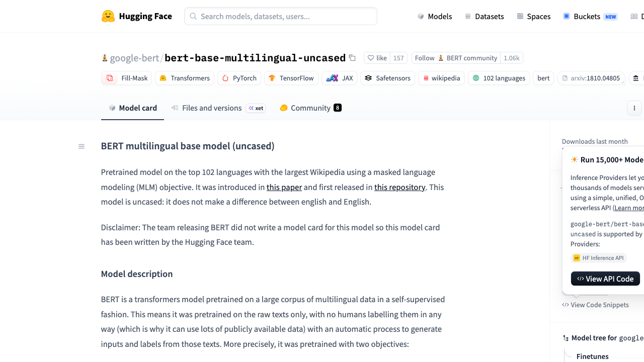Filter by JAX tag
This screenshot has width=644, height=362.
340,78
